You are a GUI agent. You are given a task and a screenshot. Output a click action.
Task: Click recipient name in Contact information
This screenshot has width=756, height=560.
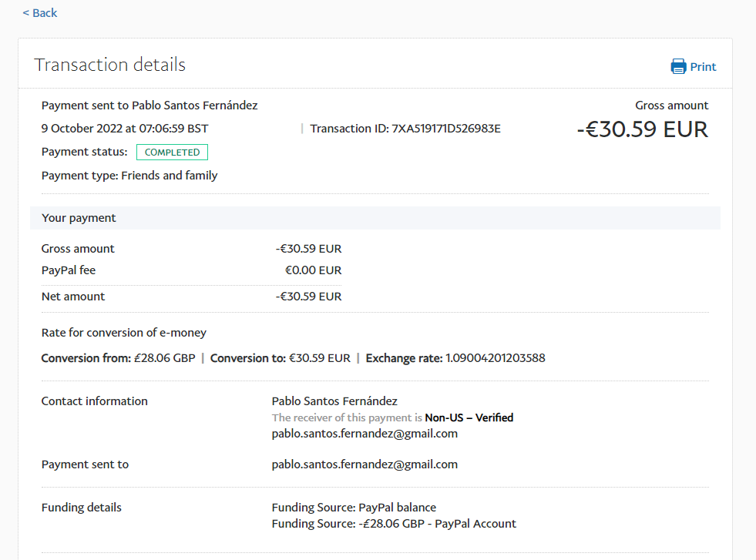tap(334, 401)
